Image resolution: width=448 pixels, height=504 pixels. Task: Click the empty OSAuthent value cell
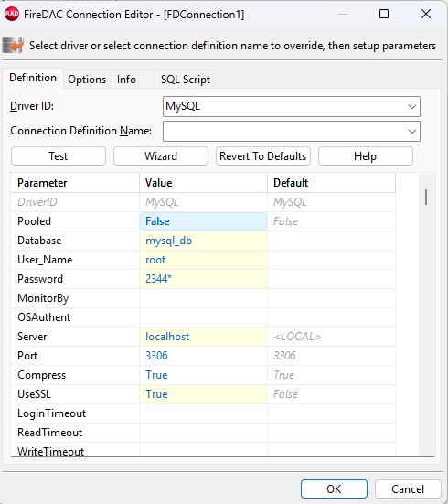203,317
